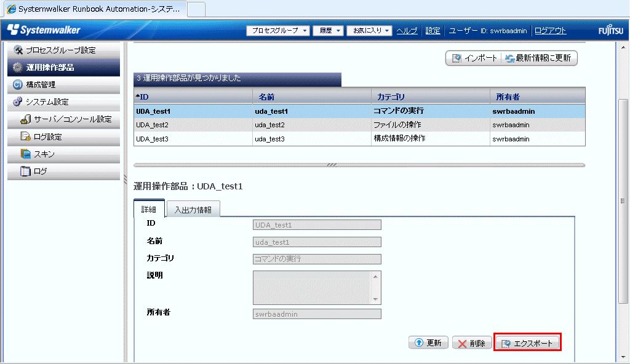Click the red X icon on 削除
Viewport: 630px width, 364px height.
click(x=462, y=344)
